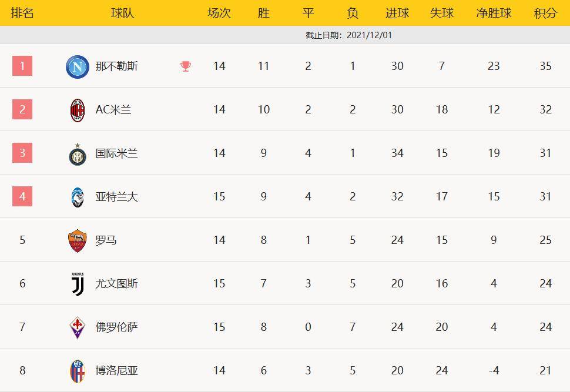Click the Fiorentina club badge
570x392 pixels.
(x=78, y=327)
